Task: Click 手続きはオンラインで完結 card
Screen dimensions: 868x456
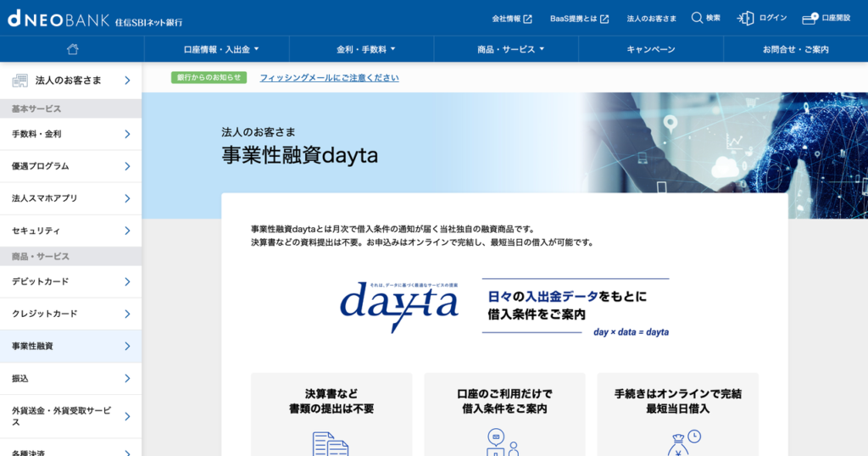Action: [x=677, y=414]
